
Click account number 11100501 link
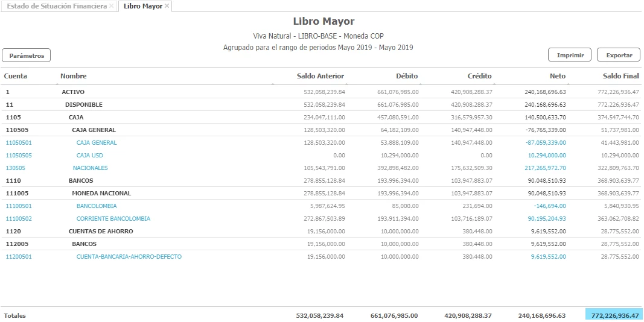pos(19,206)
